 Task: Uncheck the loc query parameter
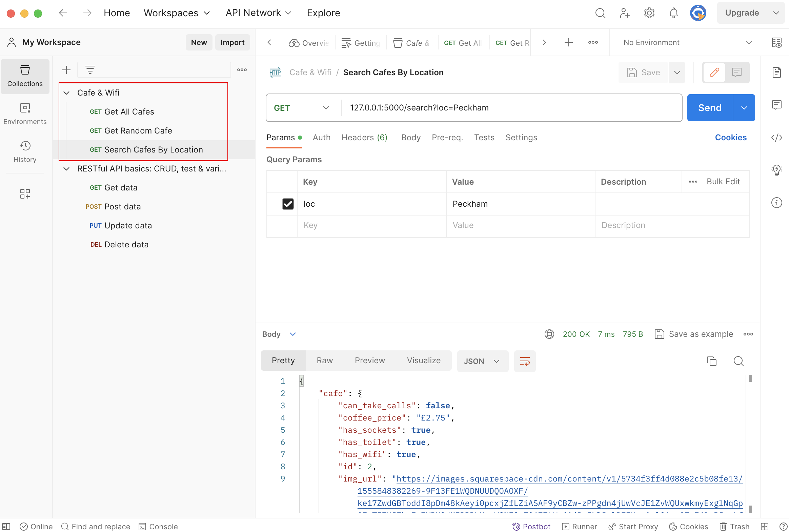(x=288, y=204)
